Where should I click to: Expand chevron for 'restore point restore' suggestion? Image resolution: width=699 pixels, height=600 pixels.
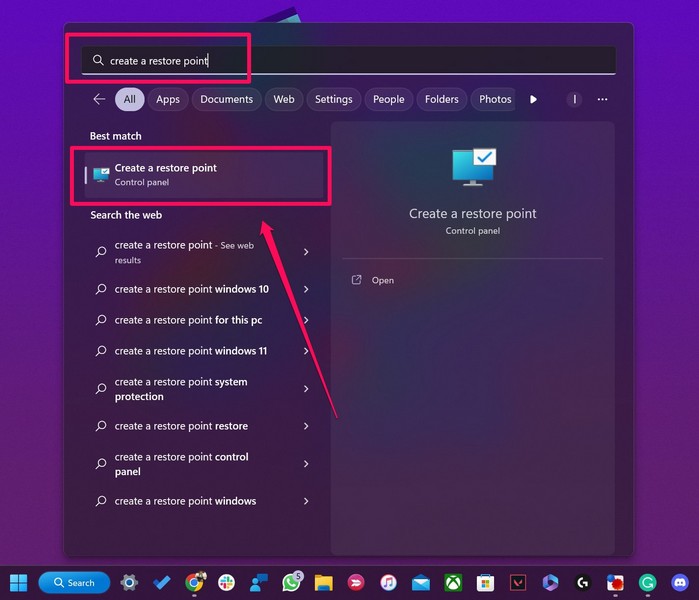[306, 426]
